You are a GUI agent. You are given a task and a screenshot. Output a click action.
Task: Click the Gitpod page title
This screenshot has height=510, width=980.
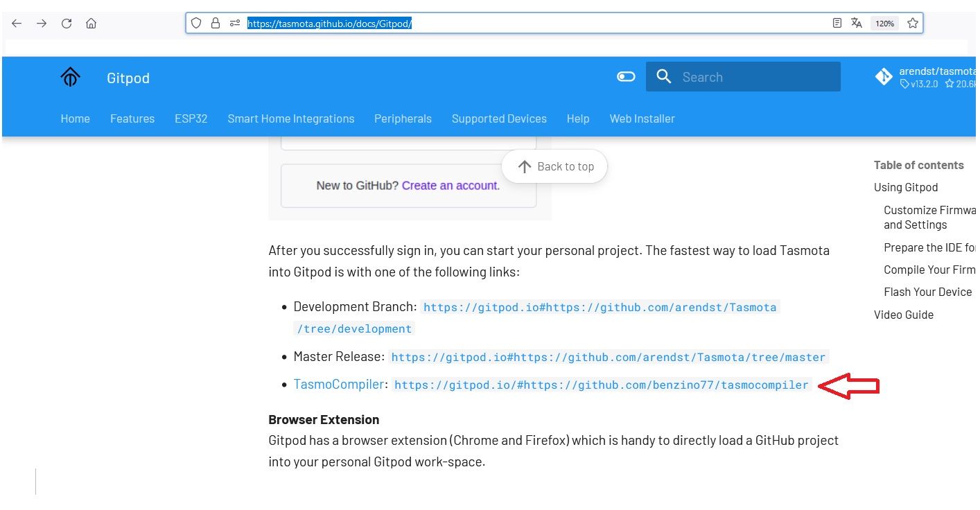(x=128, y=78)
